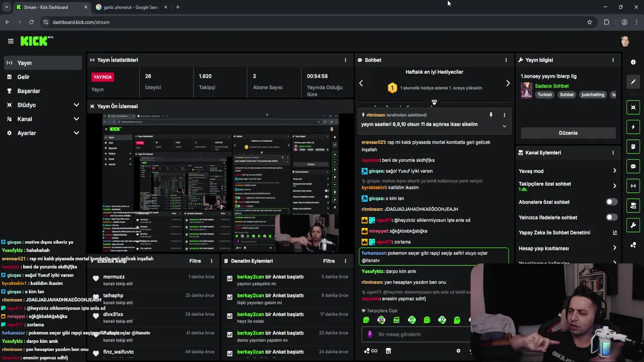Expand the Ayarlar sidebar section
The height and width of the screenshot is (362, 644).
(x=76, y=133)
